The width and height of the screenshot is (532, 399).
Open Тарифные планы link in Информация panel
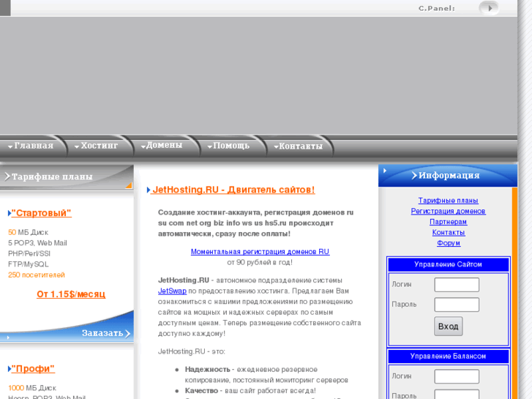click(x=448, y=201)
